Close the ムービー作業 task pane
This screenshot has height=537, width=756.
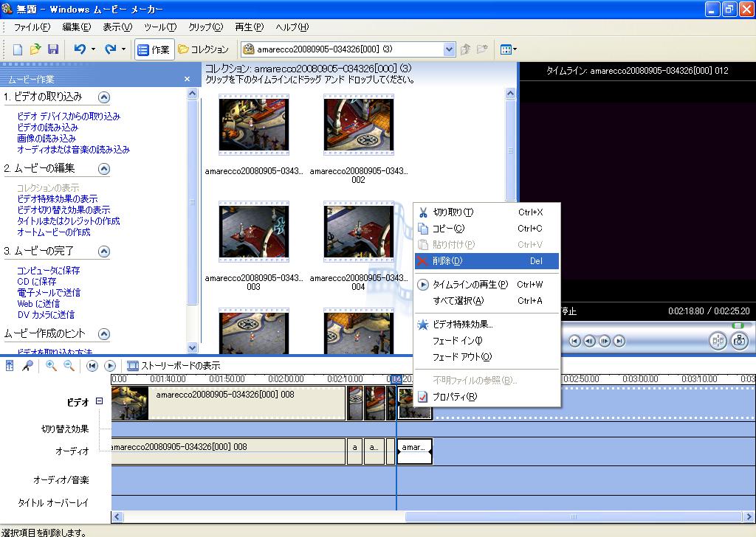[x=187, y=79]
